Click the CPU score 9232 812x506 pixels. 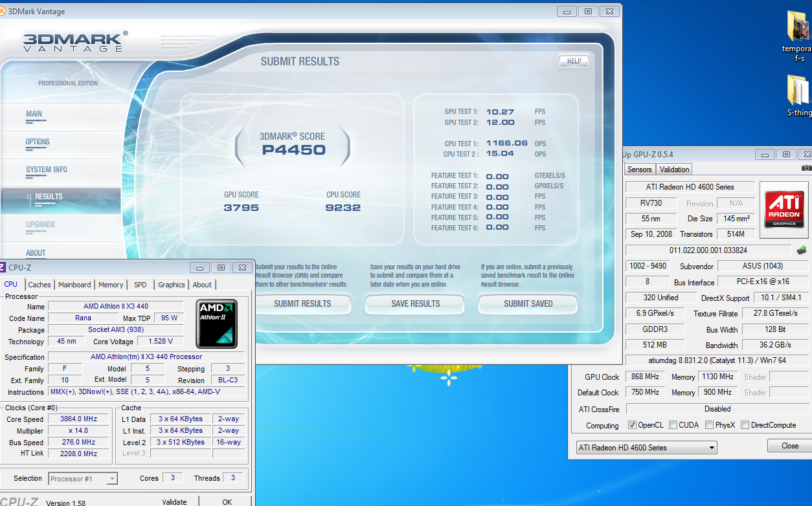(x=343, y=208)
